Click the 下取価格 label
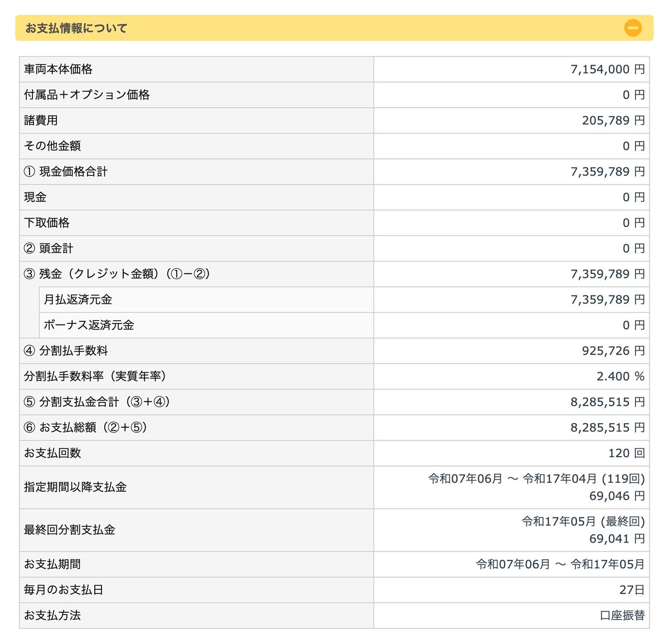669x644 pixels. (47, 223)
